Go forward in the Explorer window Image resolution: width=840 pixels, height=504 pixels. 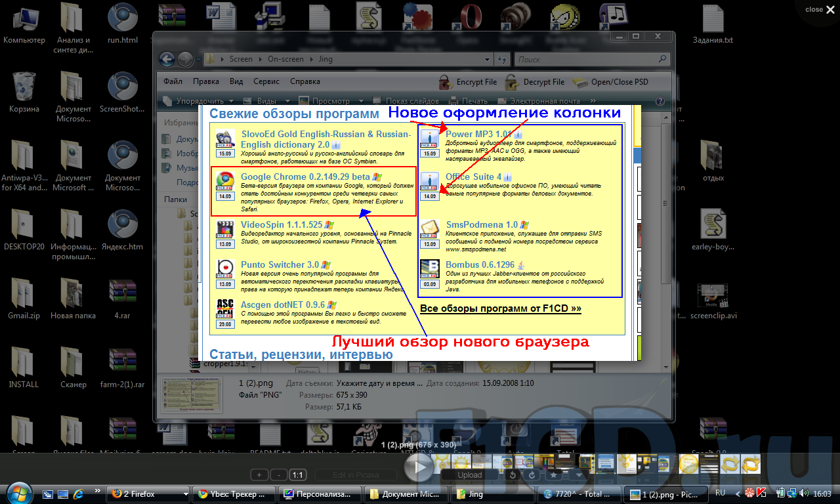coord(185,59)
